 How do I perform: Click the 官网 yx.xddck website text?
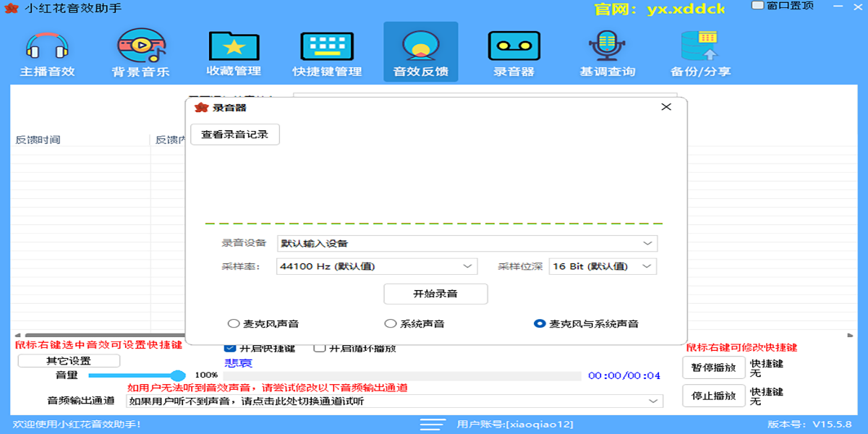pos(659,9)
